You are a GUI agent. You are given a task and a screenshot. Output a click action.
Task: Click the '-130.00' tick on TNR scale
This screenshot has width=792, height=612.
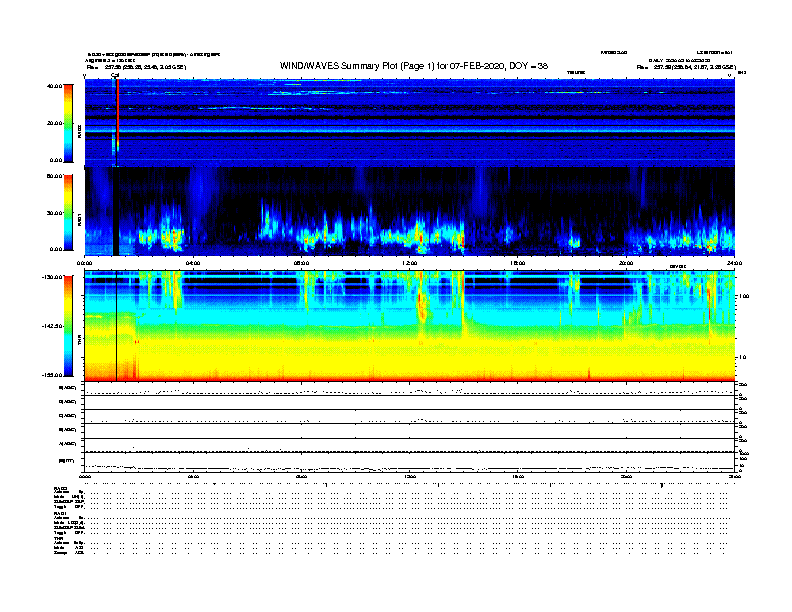[53, 277]
